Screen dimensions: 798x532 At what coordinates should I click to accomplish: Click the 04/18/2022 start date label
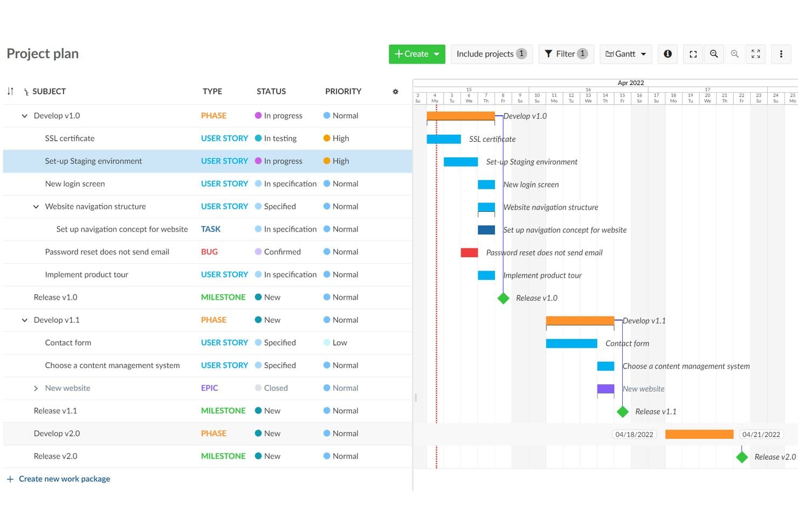pos(634,434)
